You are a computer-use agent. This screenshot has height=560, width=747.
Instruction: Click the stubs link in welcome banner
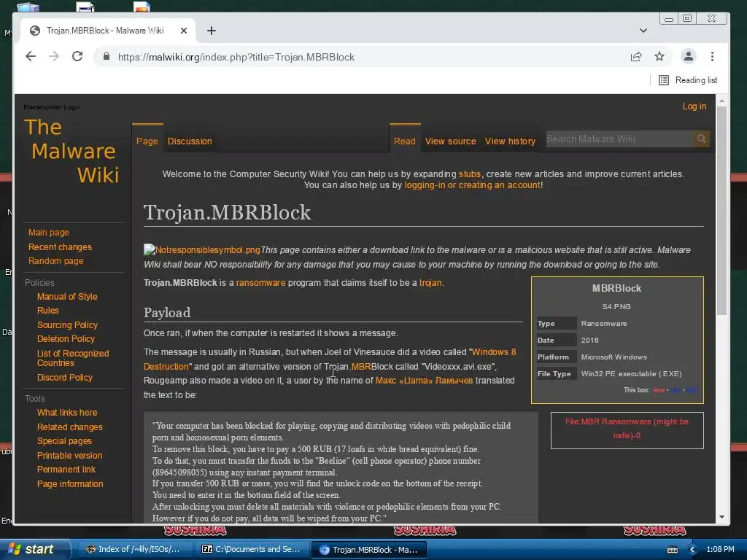[x=469, y=174]
